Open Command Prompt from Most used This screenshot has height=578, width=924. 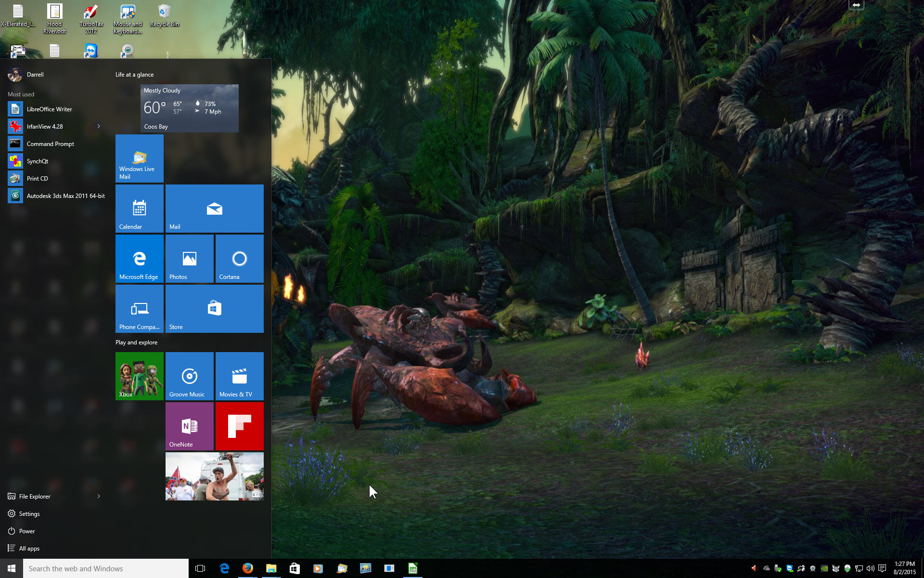(x=50, y=144)
